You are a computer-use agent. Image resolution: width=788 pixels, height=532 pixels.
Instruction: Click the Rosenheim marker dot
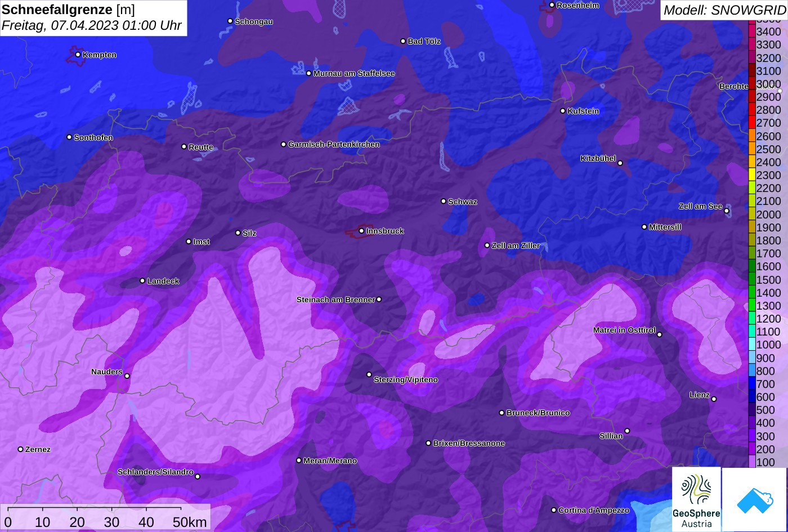[x=552, y=5]
